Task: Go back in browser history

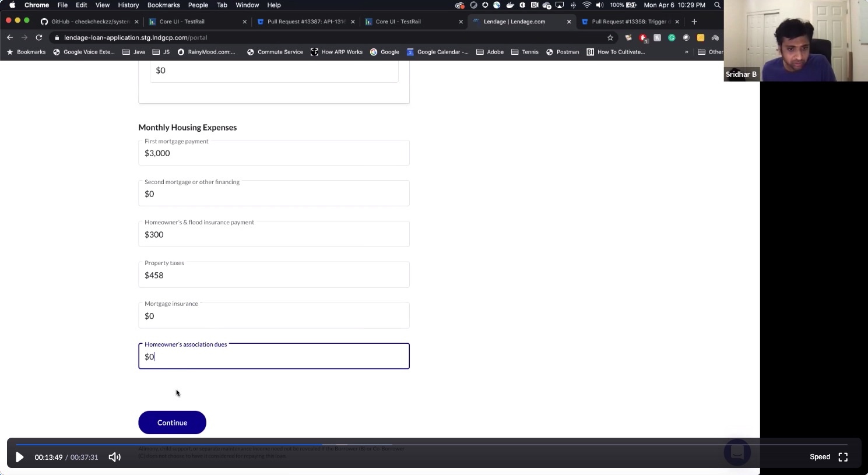Action: click(x=10, y=37)
